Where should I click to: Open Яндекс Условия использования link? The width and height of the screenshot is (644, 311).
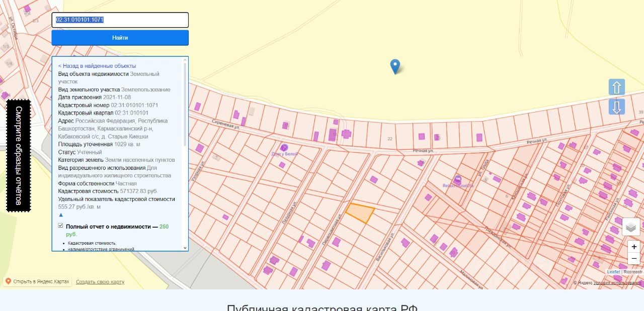pos(618,283)
